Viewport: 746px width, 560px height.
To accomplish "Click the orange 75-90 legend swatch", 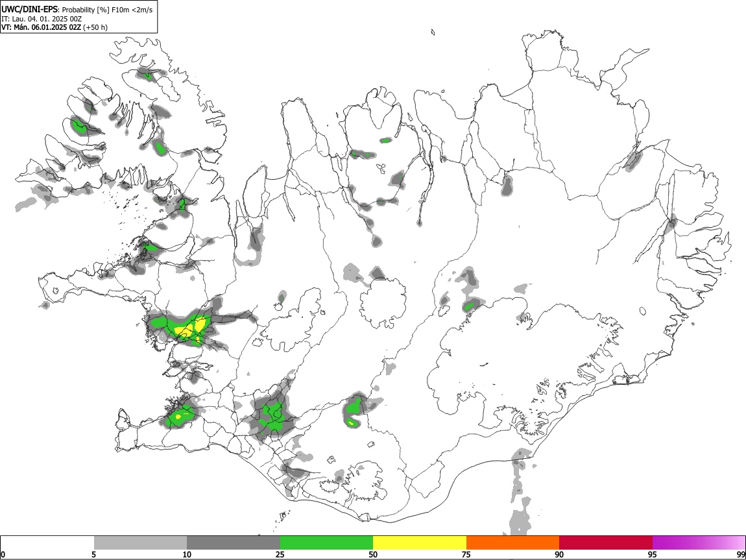I will coord(512,542).
